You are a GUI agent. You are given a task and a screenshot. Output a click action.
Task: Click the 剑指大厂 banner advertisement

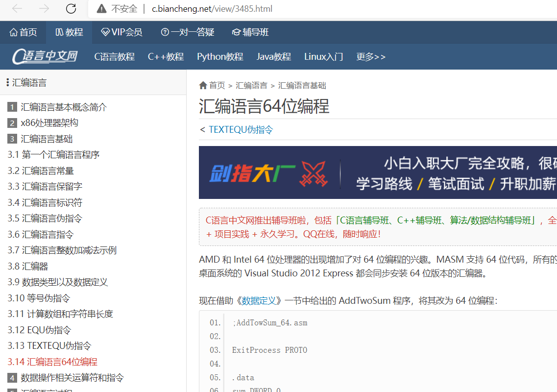tap(378, 172)
